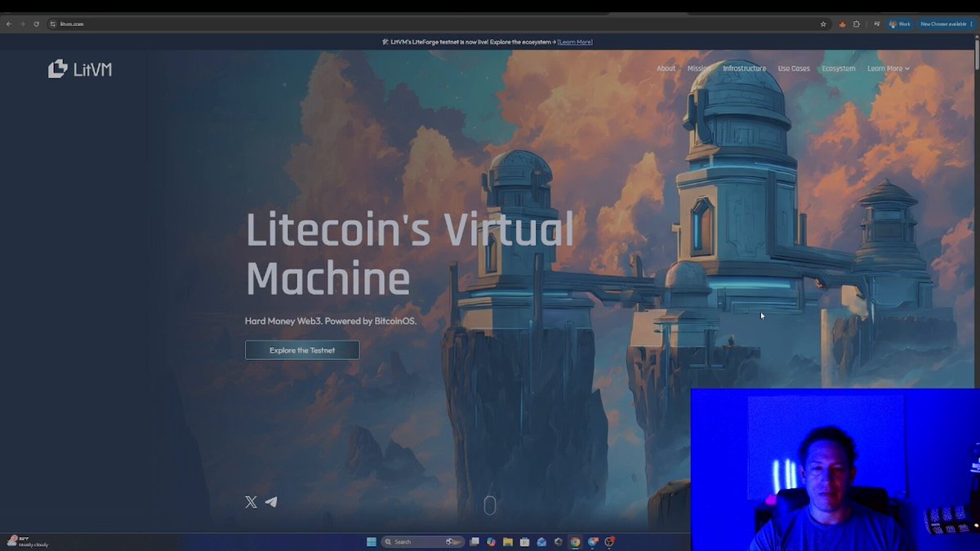Navigate to the Mission section
This screenshot has width=980, height=551.
pos(699,69)
